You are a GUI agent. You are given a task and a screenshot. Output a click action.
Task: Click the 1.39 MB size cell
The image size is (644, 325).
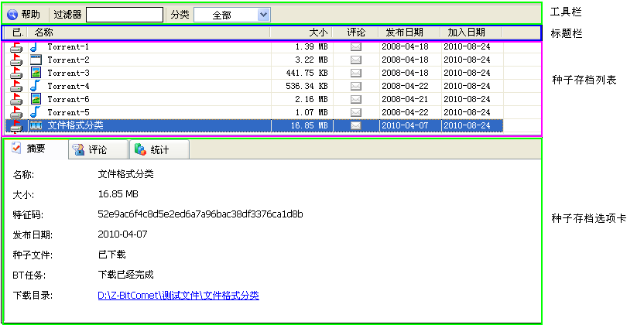[x=311, y=46]
